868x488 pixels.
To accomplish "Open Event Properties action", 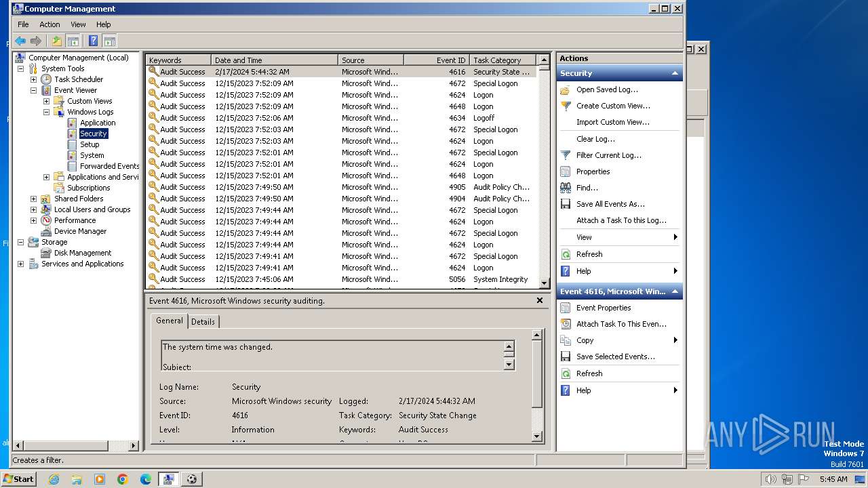I will point(604,308).
